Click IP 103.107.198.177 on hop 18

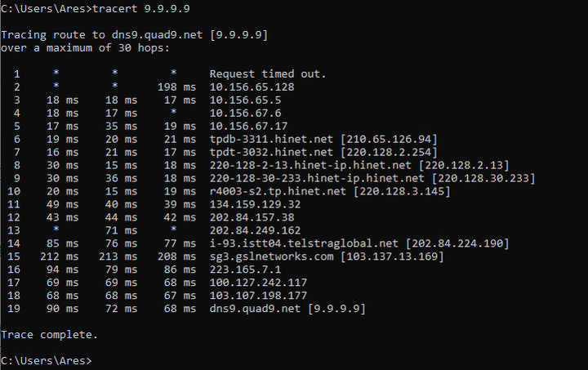click(258, 296)
